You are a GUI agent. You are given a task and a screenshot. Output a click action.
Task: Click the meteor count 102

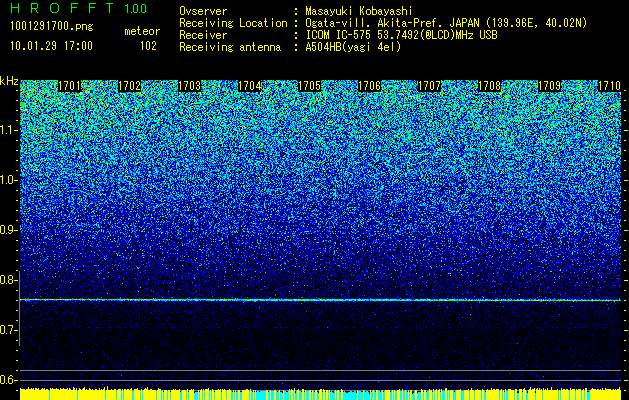148,46
